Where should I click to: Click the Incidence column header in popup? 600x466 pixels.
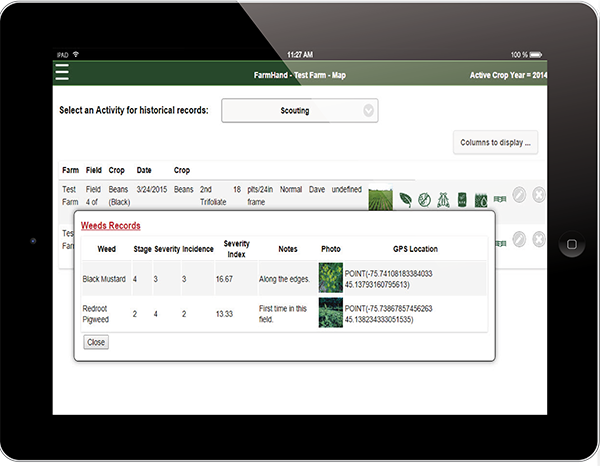tap(198, 249)
